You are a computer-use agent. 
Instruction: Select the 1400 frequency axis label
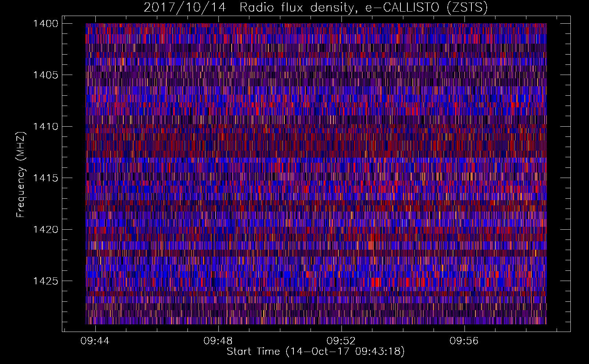tap(46, 24)
